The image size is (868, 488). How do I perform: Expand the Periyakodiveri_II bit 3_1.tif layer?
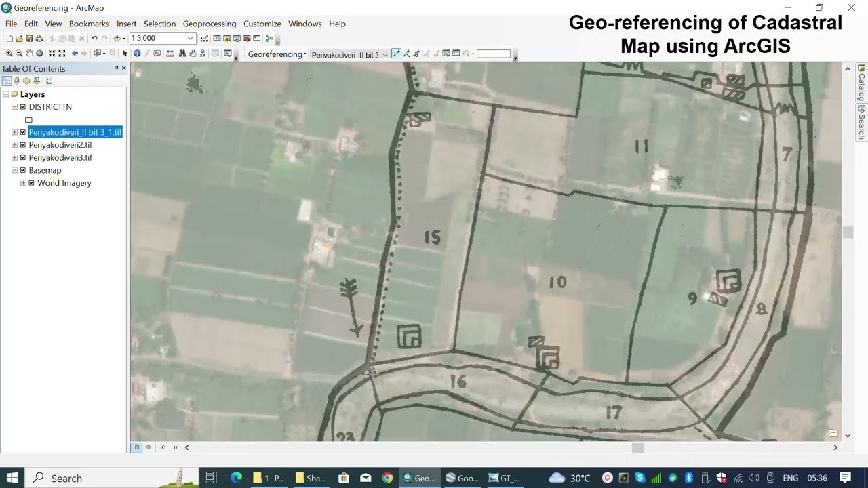[14, 132]
